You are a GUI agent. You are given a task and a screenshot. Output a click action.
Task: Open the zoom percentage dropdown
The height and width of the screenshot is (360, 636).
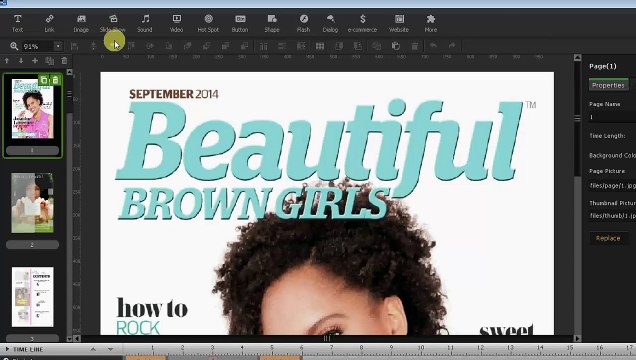point(58,46)
